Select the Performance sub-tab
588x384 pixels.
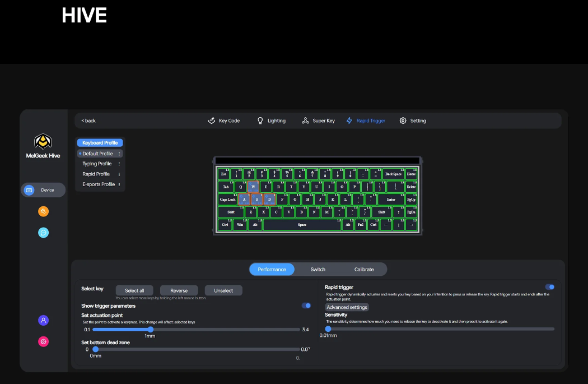pos(272,269)
